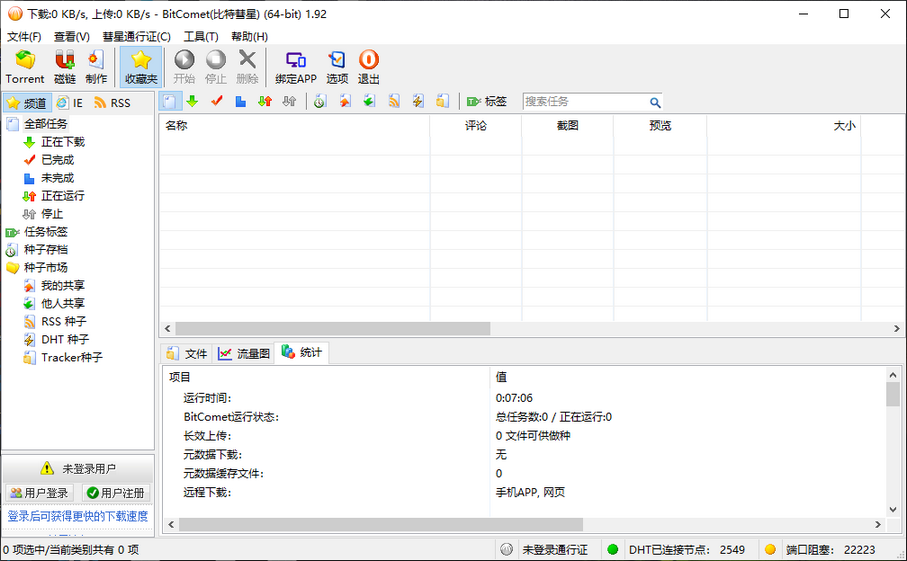Screen dimensions: 907x561
Task: Click into the 搜索任务 search field
Action: pyautogui.click(x=583, y=102)
